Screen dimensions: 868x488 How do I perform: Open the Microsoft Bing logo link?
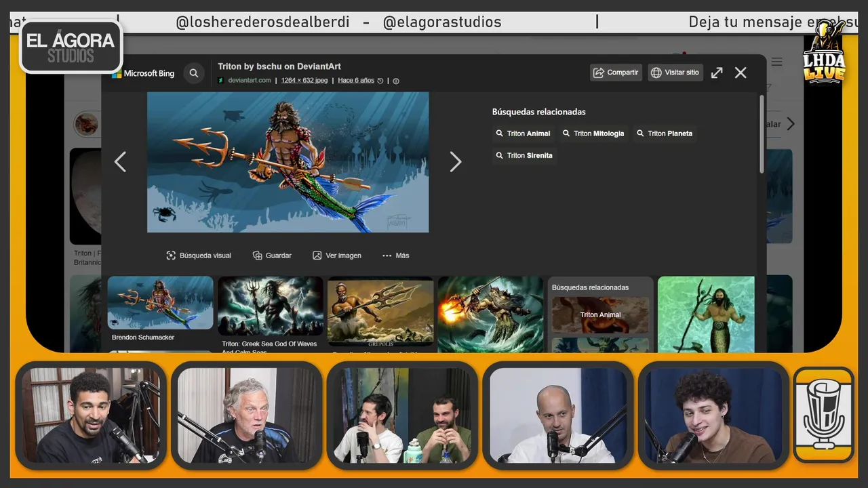(144, 73)
